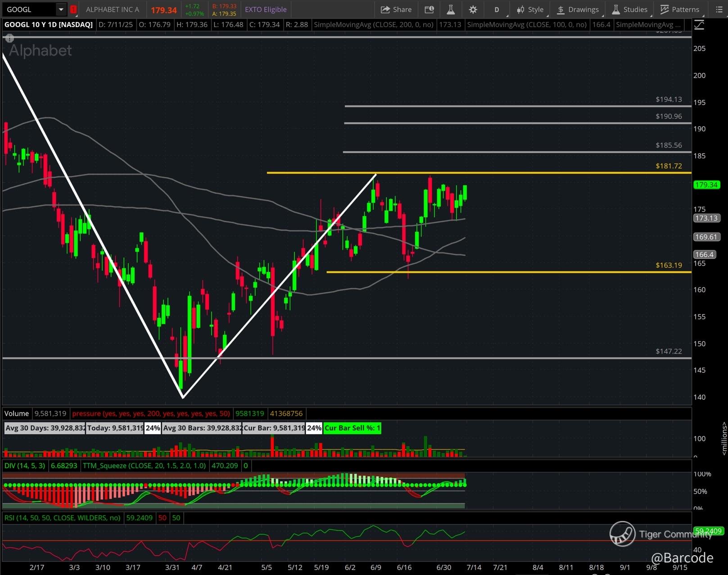Click the 4/21 date on the time axis
The width and height of the screenshot is (728, 575).
tap(225, 567)
